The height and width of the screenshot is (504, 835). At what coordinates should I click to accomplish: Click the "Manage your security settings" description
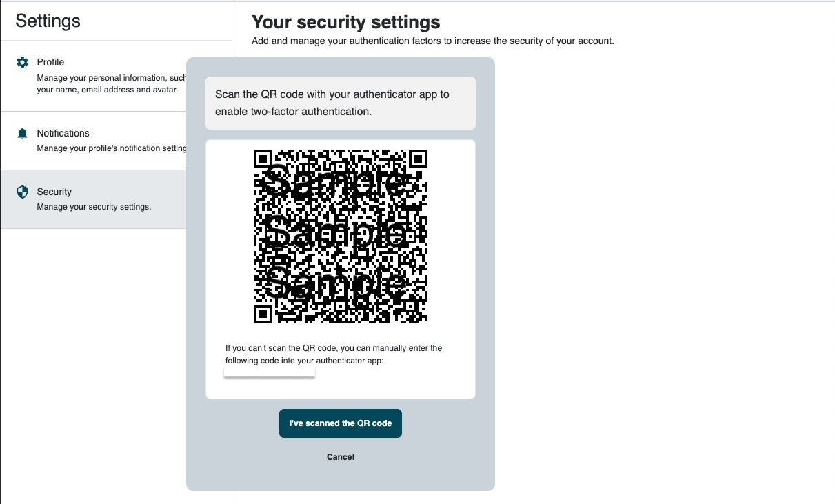coord(94,207)
